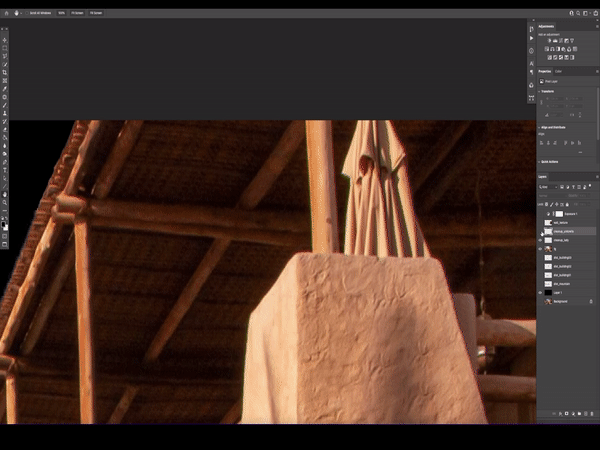Viewport: 600px width, 450px height.
Task: Align left edges in Properties panel
Action: (541, 143)
